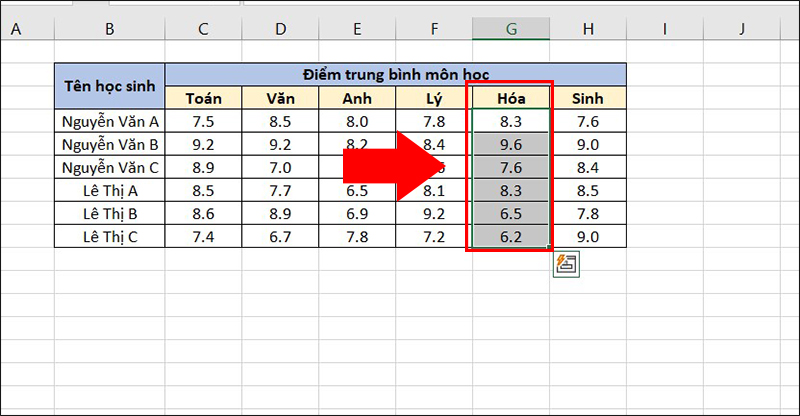Select column H header
Screen dimensions: 800x416
click(x=588, y=29)
